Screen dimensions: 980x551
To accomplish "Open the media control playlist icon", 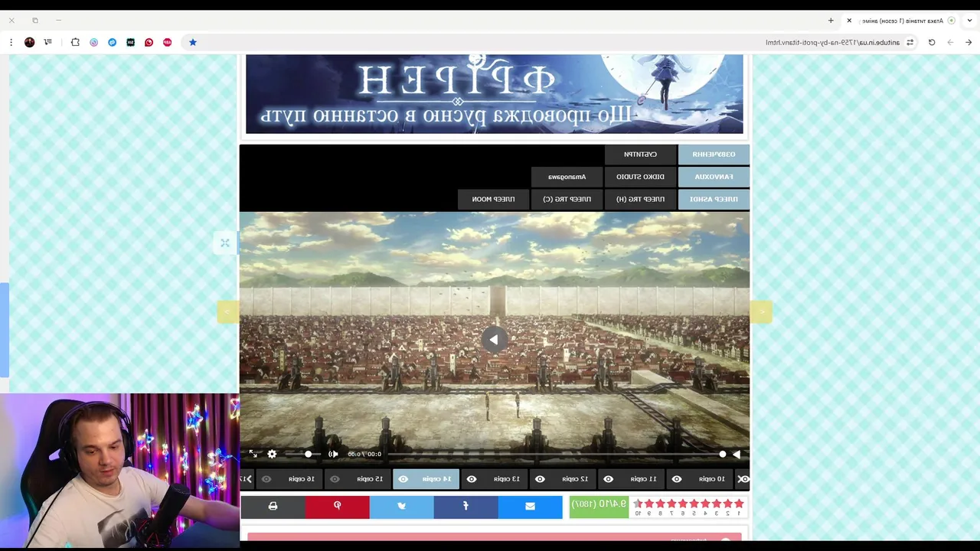I will click(48, 42).
